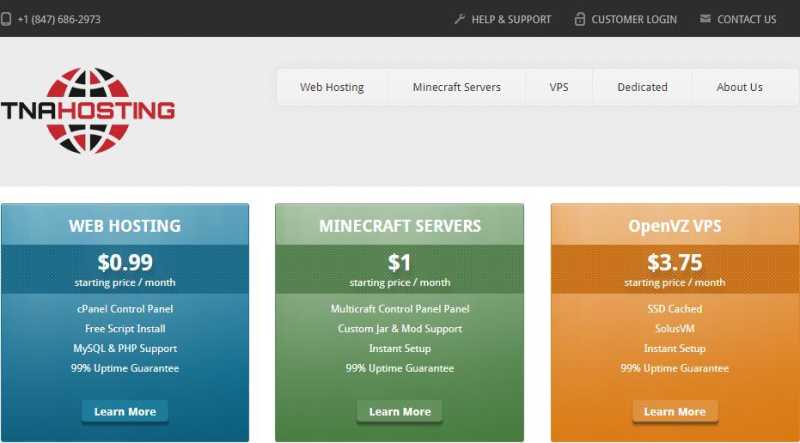Viewport: 800px width, 443px height.
Task: Click Learn More under OpenVZ VPS
Action: point(674,411)
